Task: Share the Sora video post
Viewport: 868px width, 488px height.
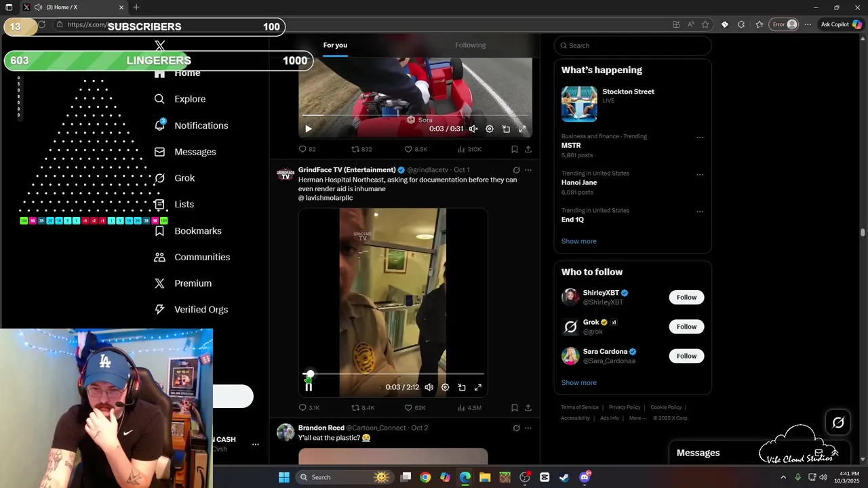Action: pyautogui.click(x=528, y=149)
